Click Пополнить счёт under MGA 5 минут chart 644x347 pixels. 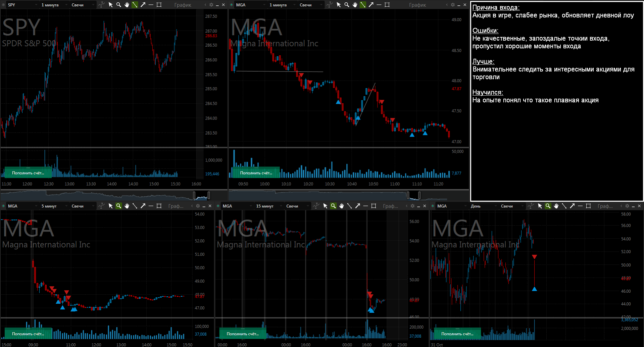[28, 334]
